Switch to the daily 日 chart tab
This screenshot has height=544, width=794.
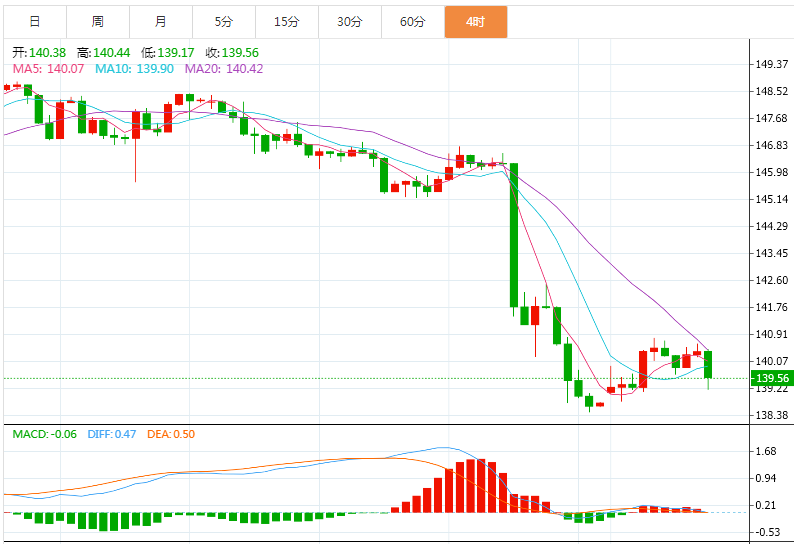click(35, 22)
